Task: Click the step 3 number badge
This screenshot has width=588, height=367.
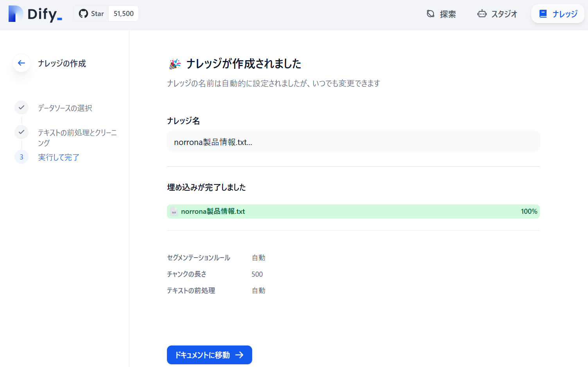Action: (x=22, y=157)
